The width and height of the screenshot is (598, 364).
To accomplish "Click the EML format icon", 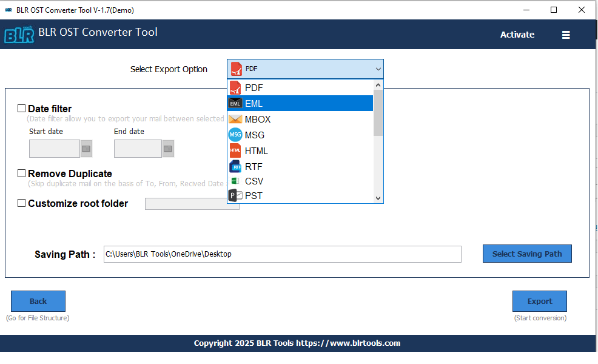I will [x=235, y=103].
